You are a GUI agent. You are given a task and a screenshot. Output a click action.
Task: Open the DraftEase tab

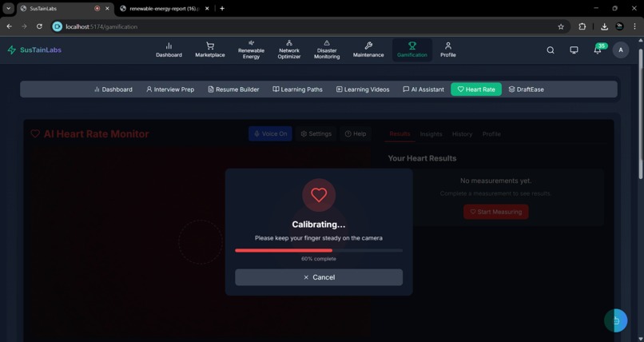coord(526,89)
